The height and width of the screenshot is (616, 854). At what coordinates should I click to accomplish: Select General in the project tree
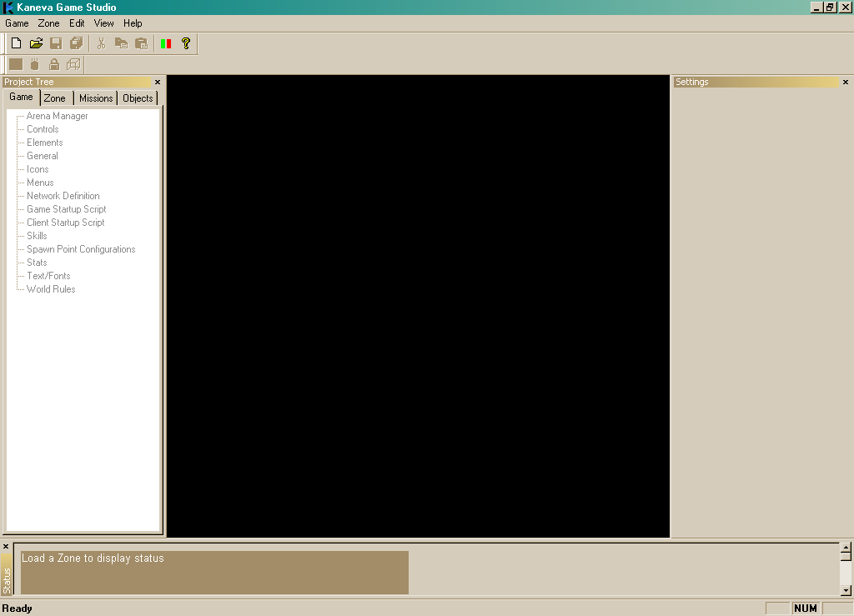point(43,156)
